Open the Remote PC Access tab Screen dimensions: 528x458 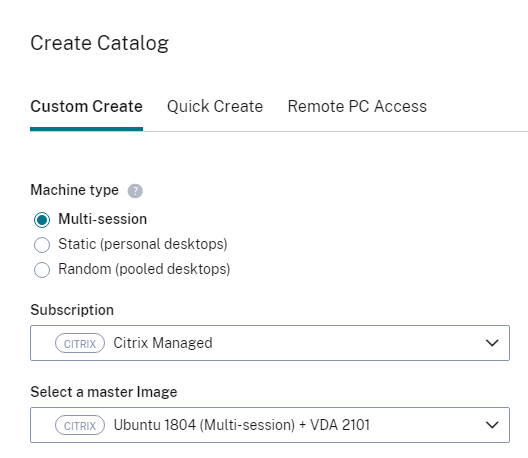[357, 106]
